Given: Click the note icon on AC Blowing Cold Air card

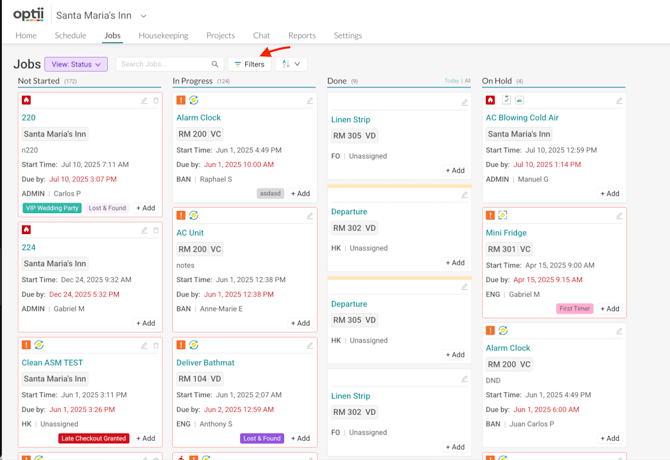Looking at the screenshot, I should 506,100.
